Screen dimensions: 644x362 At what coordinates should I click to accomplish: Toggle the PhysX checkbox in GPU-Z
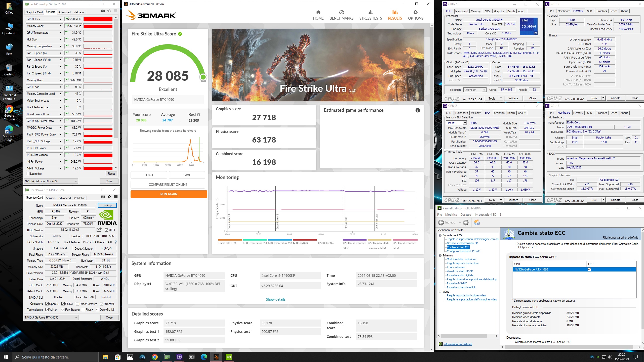point(83,310)
